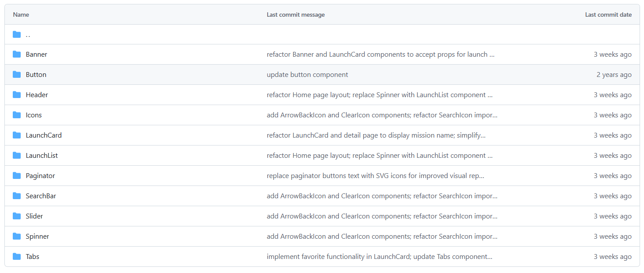Open the Tabs folder name link
644x273 pixels.
[33, 257]
